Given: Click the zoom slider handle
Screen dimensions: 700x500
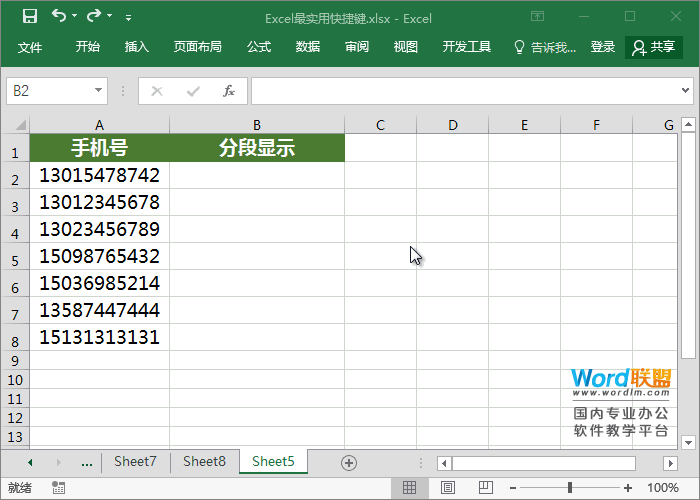Looking at the screenshot, I should (x=569, y=488).
